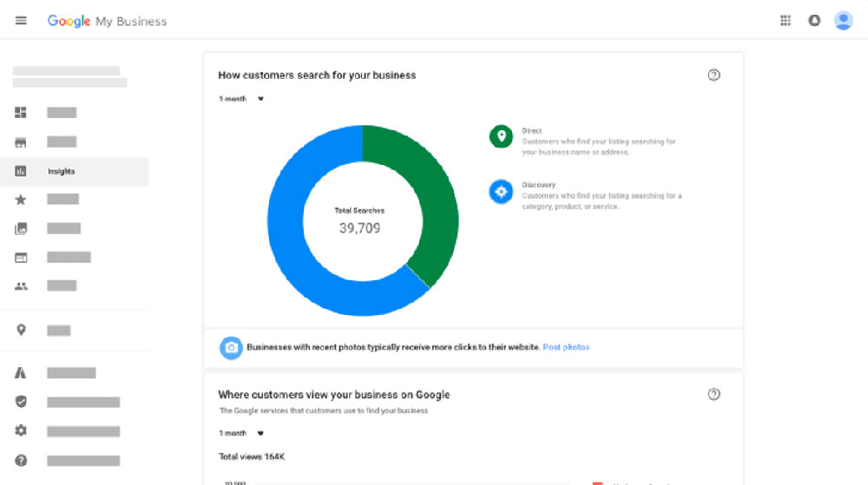Open help for customer search card
The image size is (868, 485).
(x=713, y=75)
